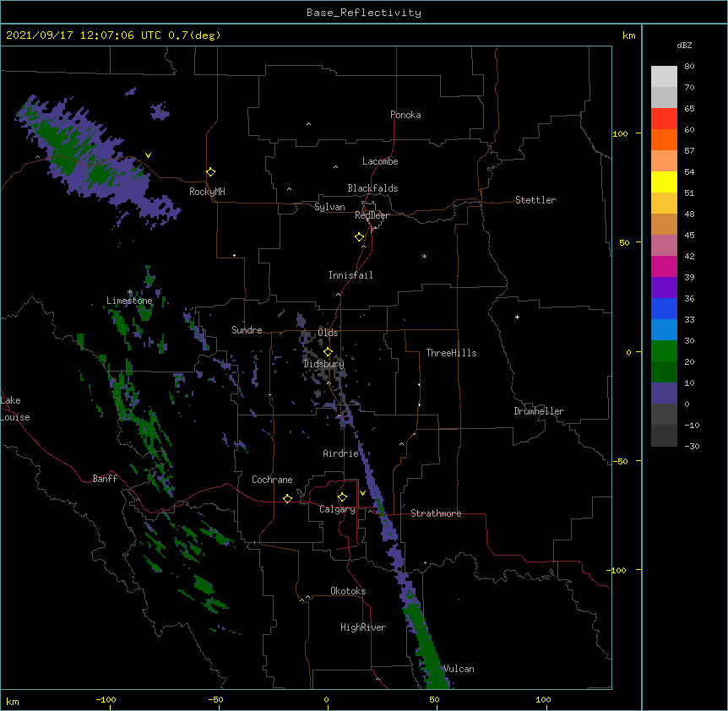Click the yellow diamond marker below Cochrane

coord(287,498)
